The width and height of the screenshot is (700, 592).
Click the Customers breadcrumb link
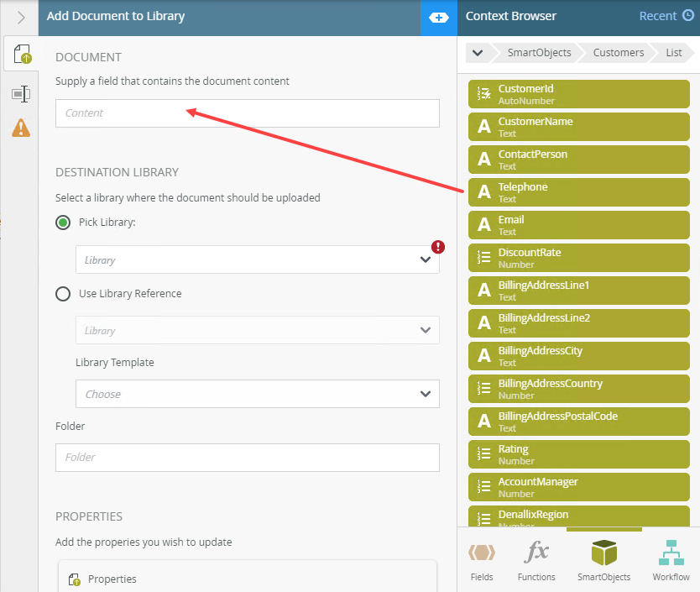(618, 53)
